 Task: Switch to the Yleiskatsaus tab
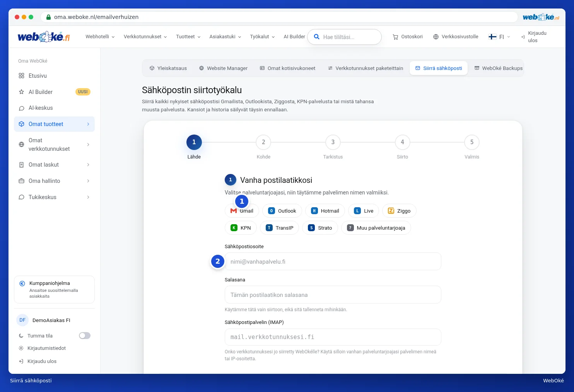168,68
